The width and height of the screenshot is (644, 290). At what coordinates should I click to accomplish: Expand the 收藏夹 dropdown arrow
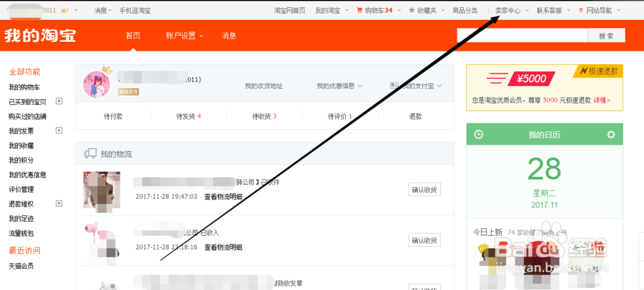coord(443,11)
